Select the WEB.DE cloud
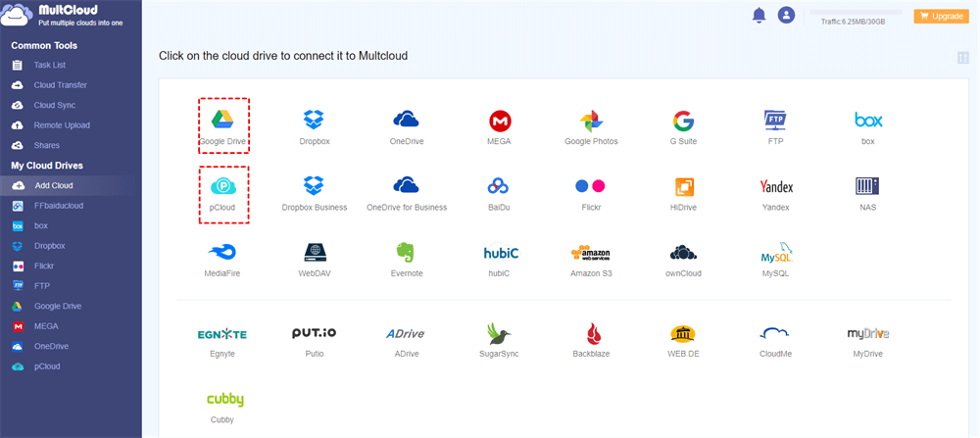Viewport: 980px width, 438px height. click(x=682, y=341)
